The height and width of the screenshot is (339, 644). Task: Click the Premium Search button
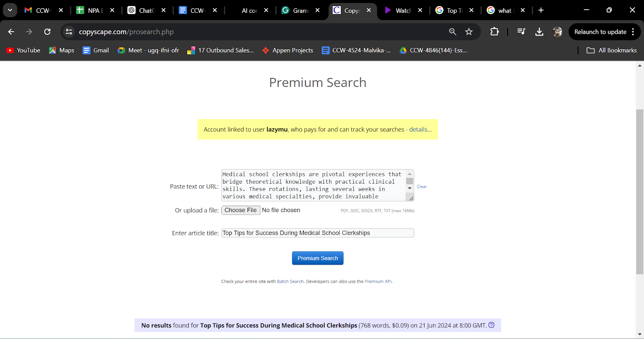318,258
